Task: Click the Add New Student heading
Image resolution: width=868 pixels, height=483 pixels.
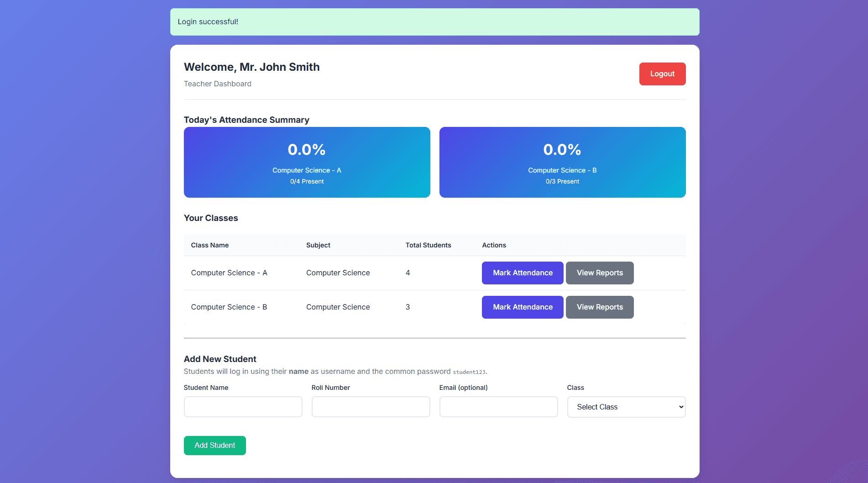Action: [x=220, y=359]
